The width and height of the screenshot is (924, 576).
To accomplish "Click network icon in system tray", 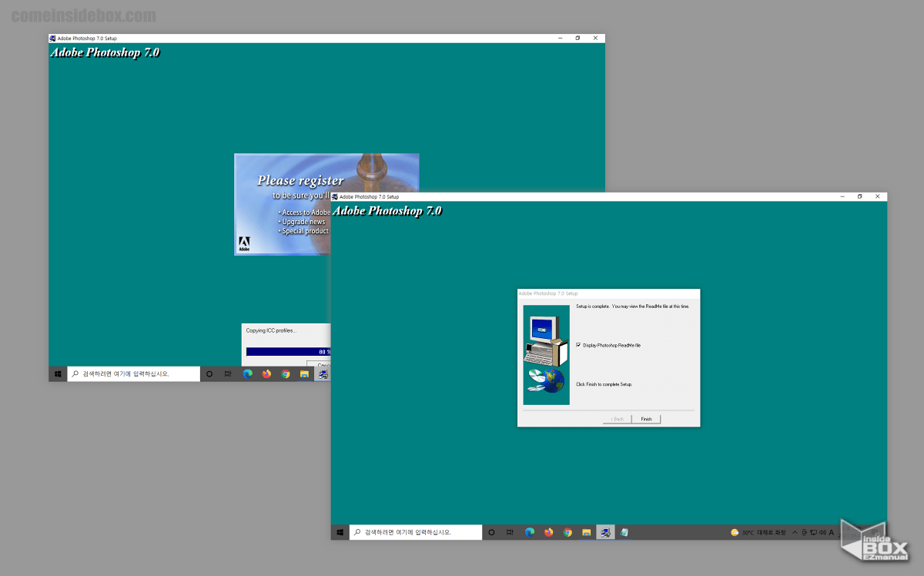I will tap(813, 532).
